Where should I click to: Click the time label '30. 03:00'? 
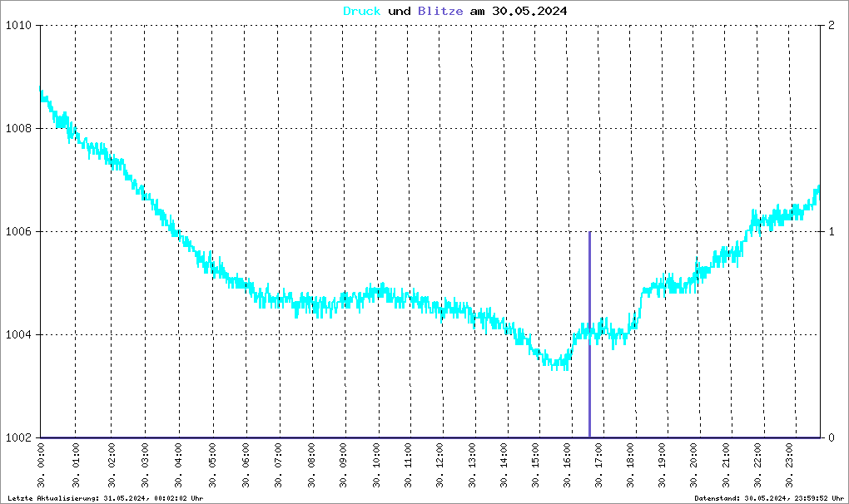tap(145, 466)
